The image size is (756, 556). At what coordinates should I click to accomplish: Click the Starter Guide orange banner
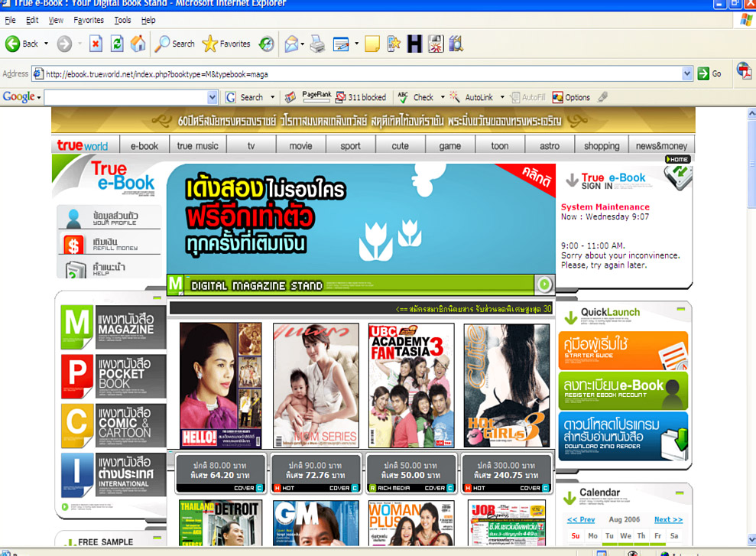(623, 350)
